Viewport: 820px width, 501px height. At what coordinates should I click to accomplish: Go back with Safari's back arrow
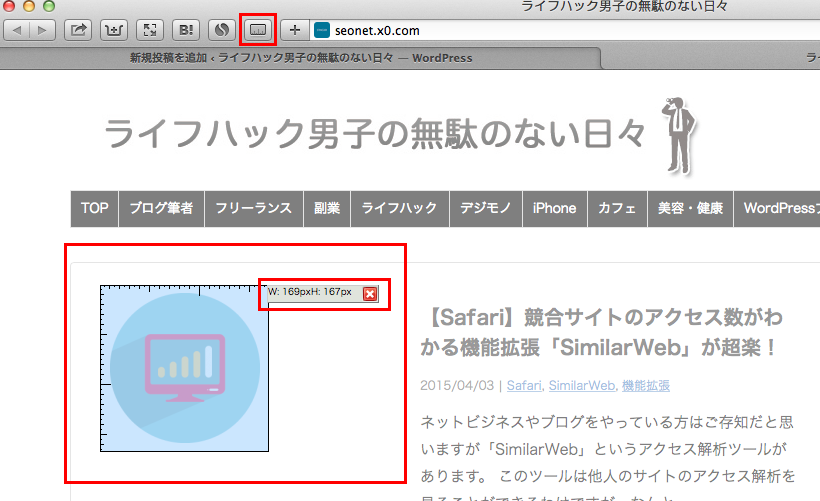(17, 30)
